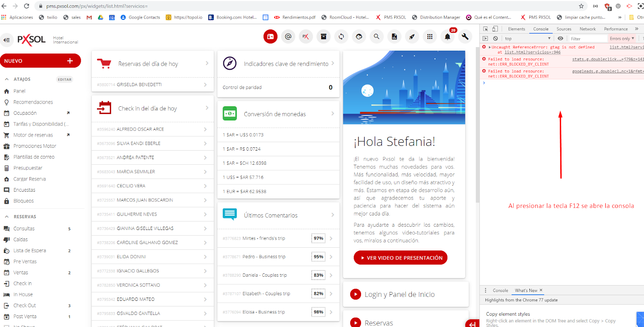Screen dimensions: 644x327
Task: Open notifications bell with 20 badge
Action: [448, 36]
